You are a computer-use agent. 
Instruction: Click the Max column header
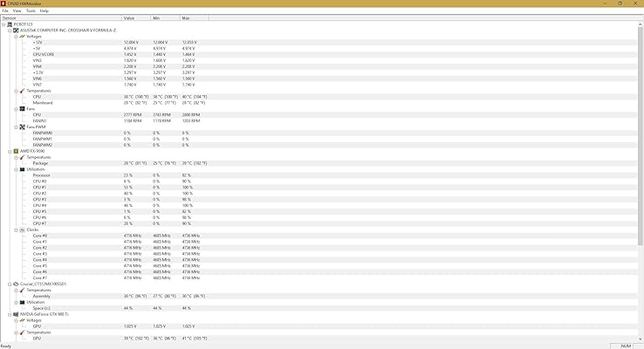195,18
